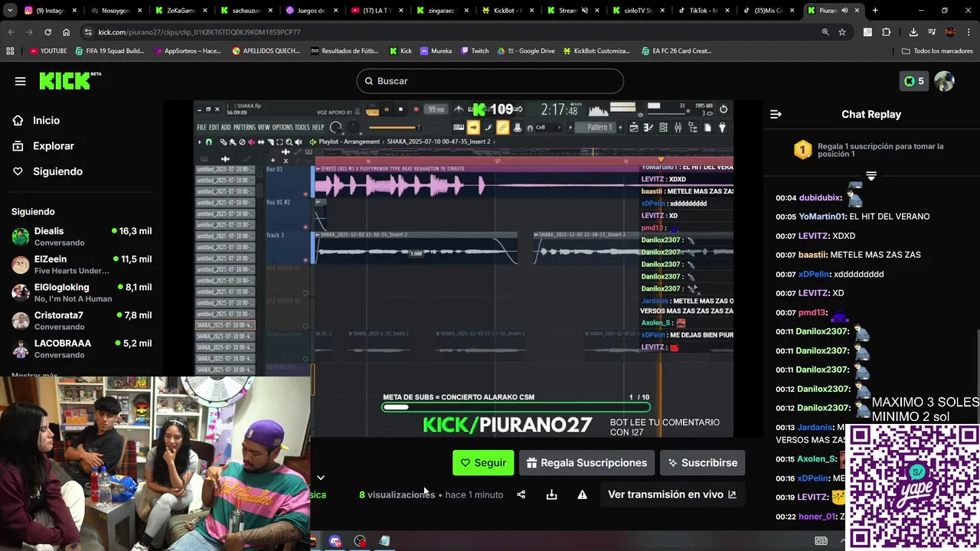
Task: Open Diealis channel from the followed list
Action: pos(81,236)
